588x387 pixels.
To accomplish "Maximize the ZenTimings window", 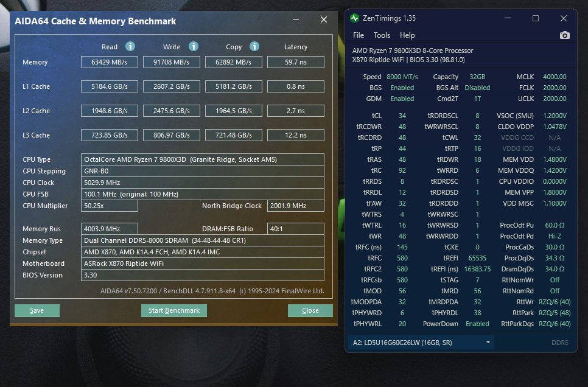I will pyautogui.click(x=536, y=18).
